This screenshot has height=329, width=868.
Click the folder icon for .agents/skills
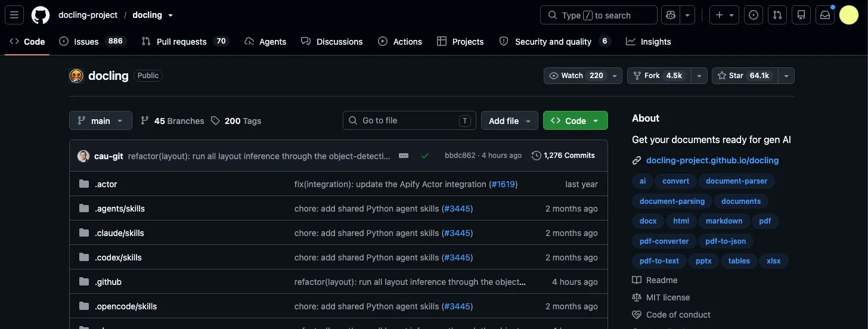pos(84,209)
